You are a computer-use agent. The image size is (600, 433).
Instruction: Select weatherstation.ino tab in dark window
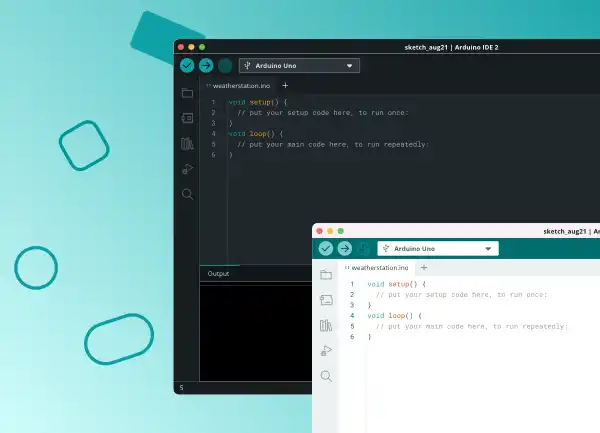point(239,86)
